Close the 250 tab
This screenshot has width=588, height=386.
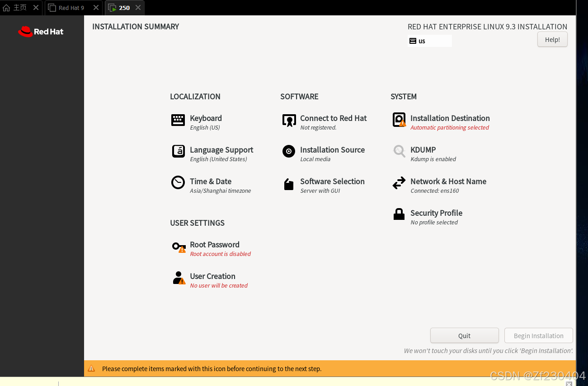pyautogui.click(x=138, y=8)
